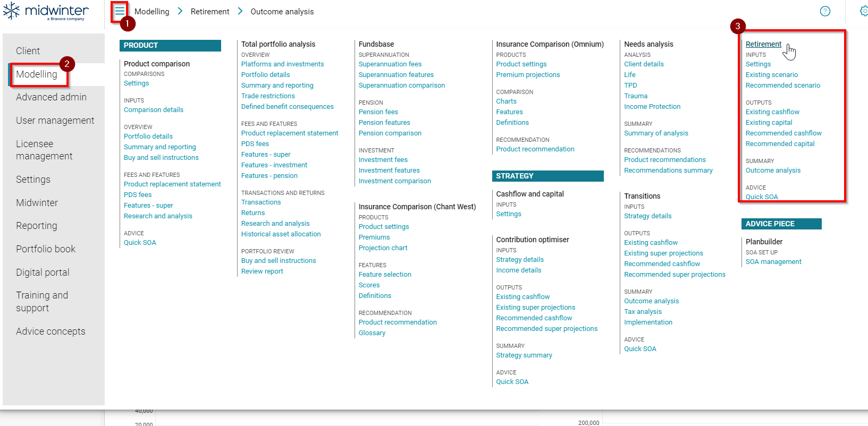Image resolution: width=868 pixels, height=426 pixels.
Task: Open Superannuation comparison link
Action: pos(402,86)
